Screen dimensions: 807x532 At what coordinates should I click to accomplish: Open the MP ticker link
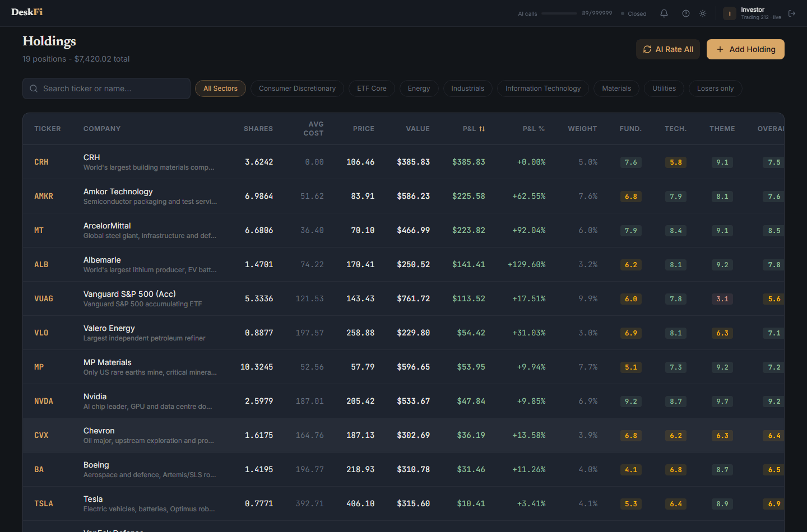coord(39,367)
